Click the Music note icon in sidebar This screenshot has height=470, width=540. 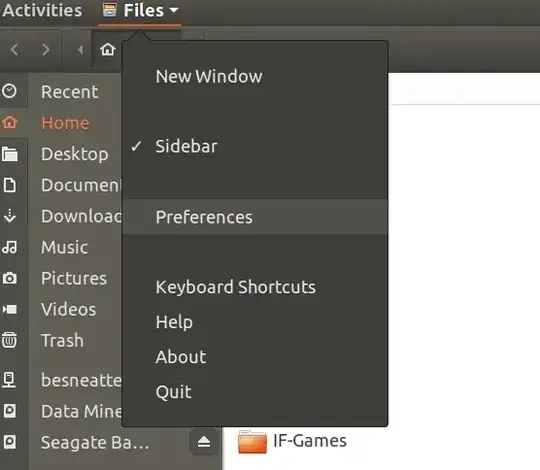[10, 247]
